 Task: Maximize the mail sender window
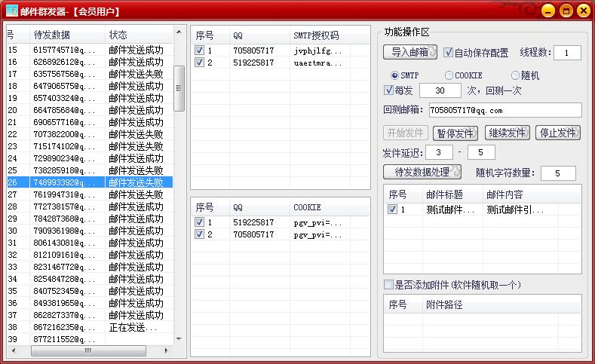point(565,11)
